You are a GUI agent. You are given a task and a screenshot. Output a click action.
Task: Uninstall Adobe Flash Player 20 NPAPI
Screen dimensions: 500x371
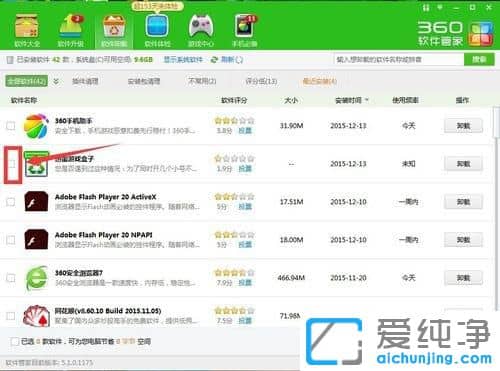point(463,240)
